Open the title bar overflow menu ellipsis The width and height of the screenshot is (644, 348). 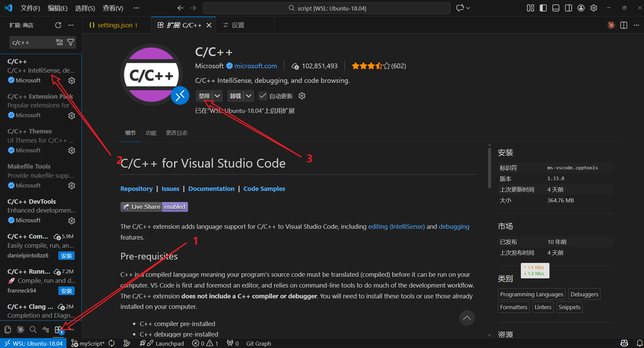pyautogui.click(x=136, y=8)
